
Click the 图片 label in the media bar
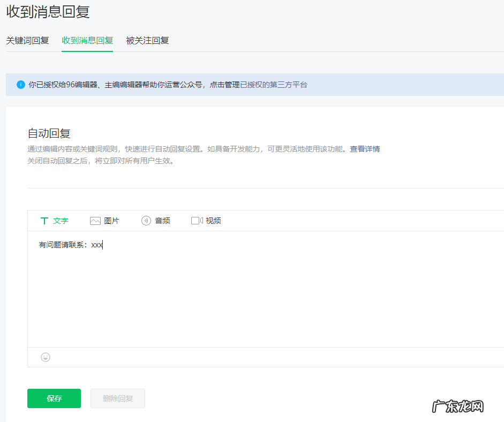click(112, 220)
